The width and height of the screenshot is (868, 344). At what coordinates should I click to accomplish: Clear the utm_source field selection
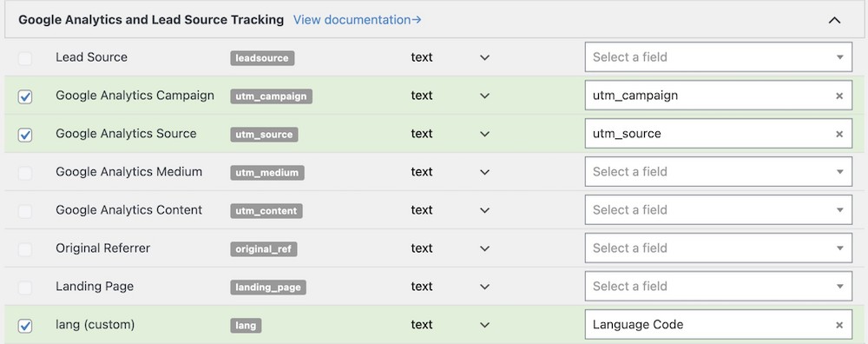[839, 134]
